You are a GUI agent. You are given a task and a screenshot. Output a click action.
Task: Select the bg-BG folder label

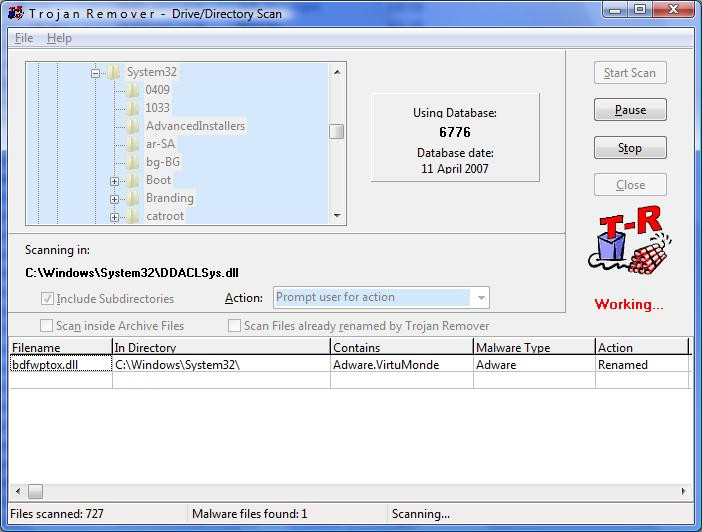pos(163,162)
